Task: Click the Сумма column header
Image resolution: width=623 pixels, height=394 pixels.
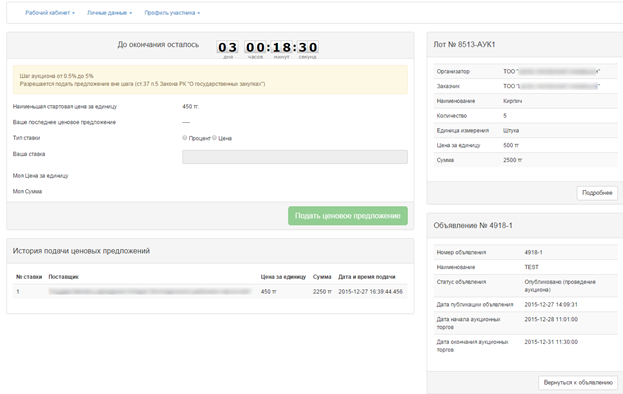Action: tap(322, 277)
